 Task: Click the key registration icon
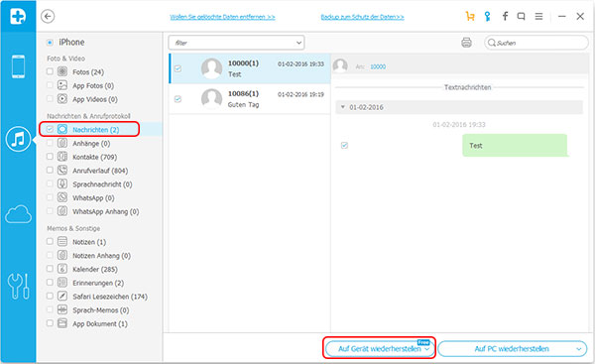(487, 16)
